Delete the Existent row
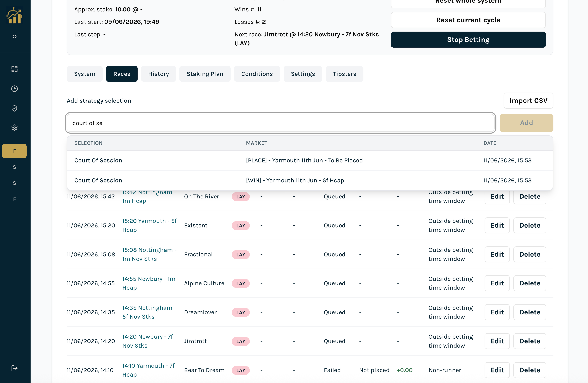The width and height of the screenshot is (588, 383). tap(530, 225)
